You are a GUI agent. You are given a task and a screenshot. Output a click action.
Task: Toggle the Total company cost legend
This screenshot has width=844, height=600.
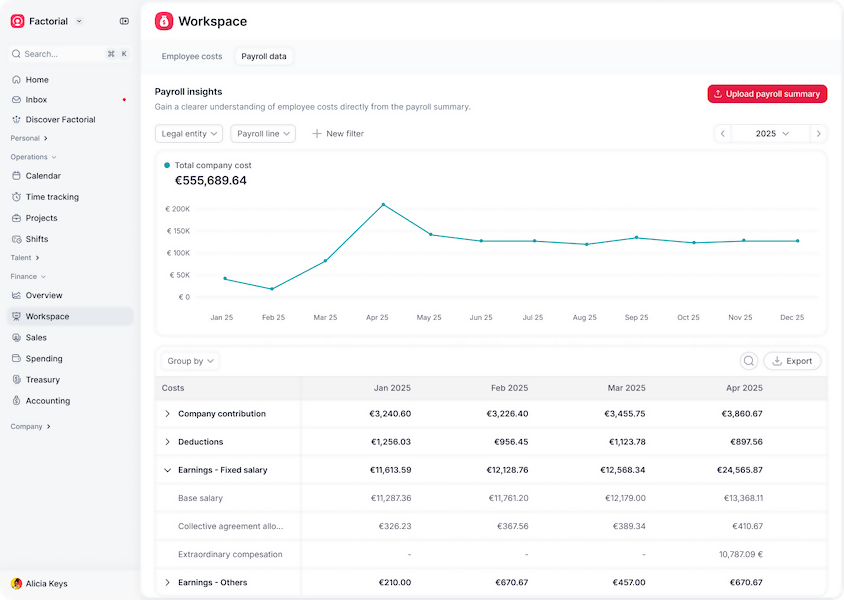[207, 166]
